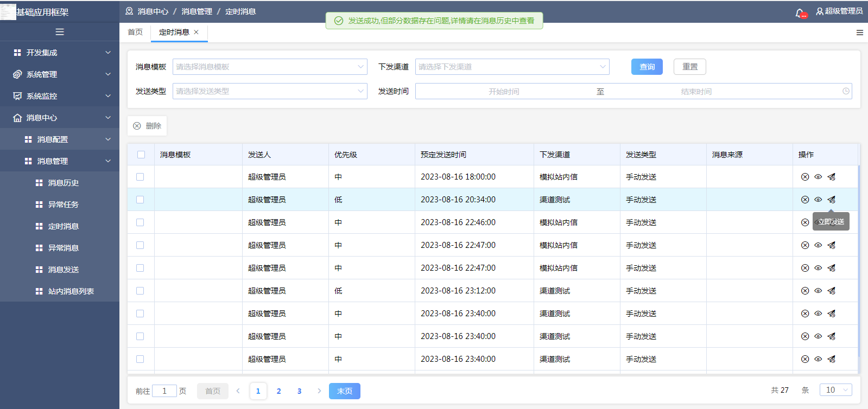Go to page 2
This screenshot has width=868, height=409.
pos(279,391)
